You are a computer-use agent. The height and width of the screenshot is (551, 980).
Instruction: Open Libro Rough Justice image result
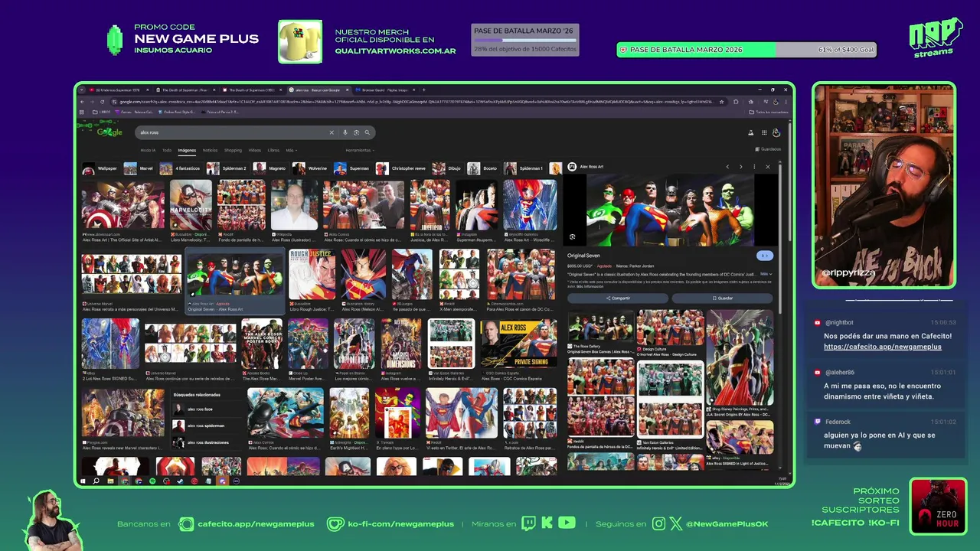pos(312,280)
